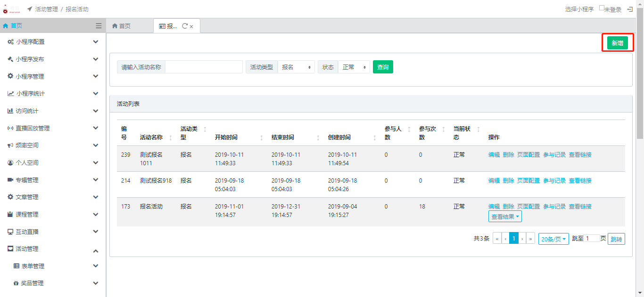The image size is (644, 297).
Task: Open the 20条/页 page size dropdown
Action: [x=553, y=239]
